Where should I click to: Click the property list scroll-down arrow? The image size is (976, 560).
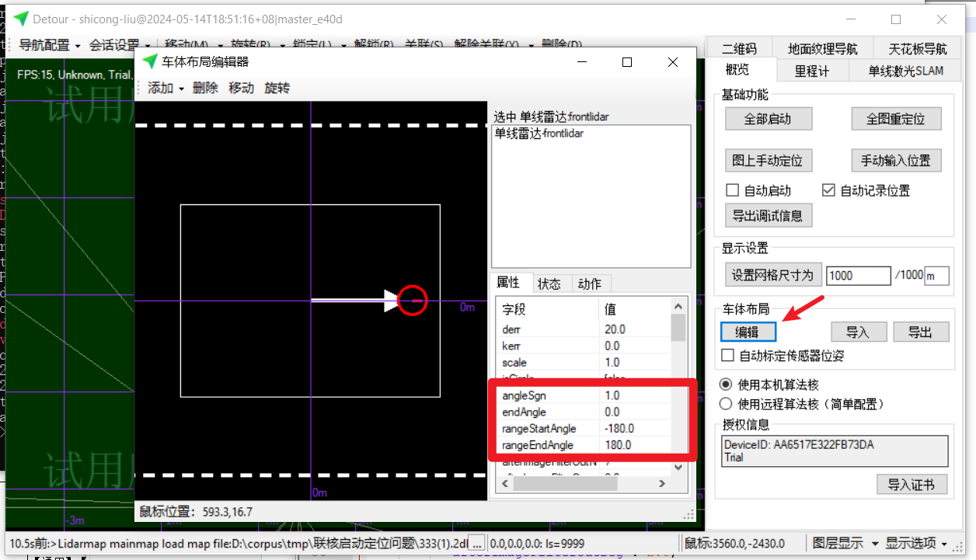point(678,467)
